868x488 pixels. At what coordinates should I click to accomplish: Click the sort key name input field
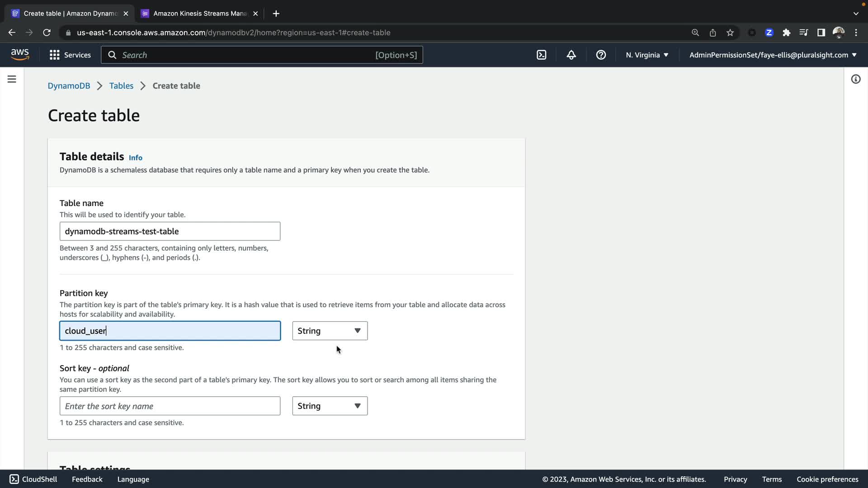(170, 406)
